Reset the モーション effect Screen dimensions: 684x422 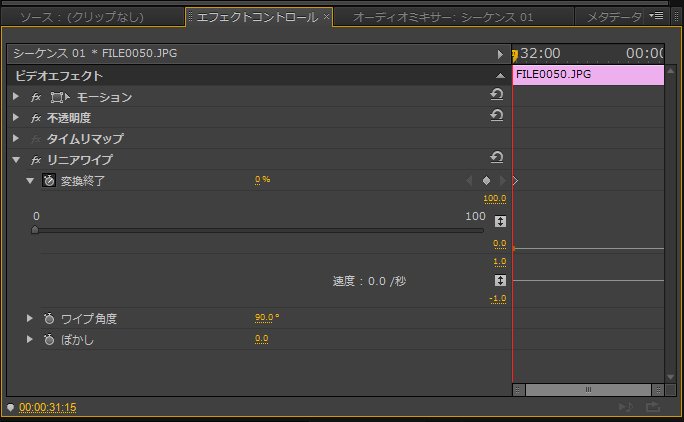click(496, 96)
